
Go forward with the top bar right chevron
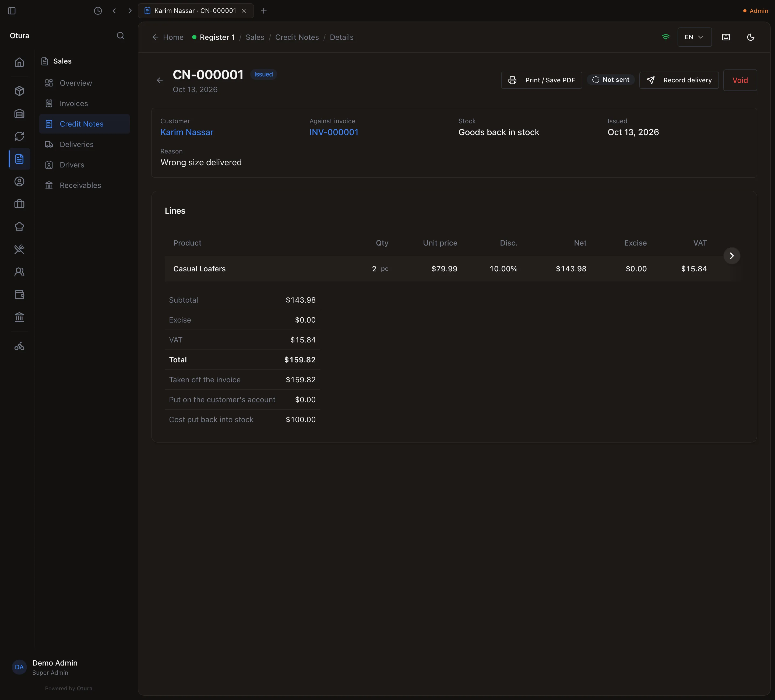coord(130,11)
